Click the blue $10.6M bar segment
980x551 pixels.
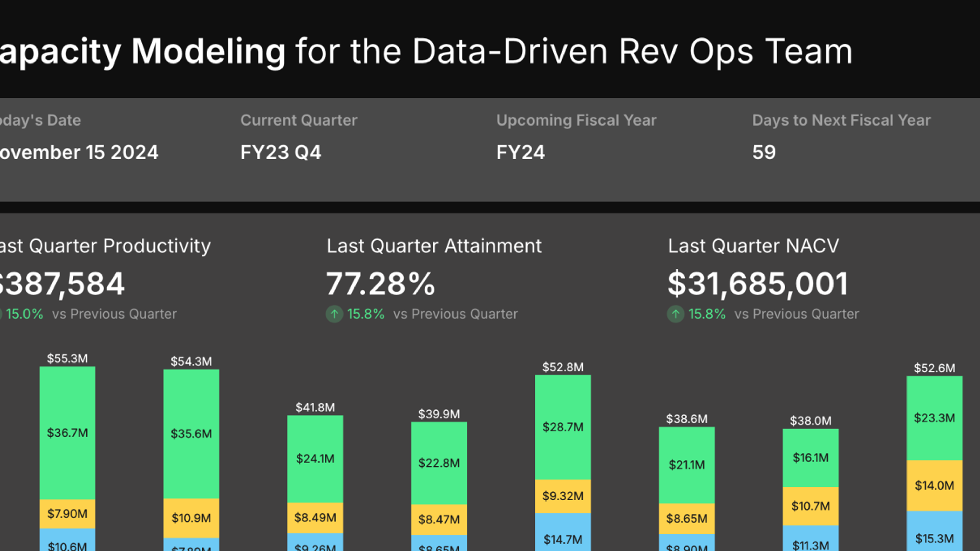(67, 540)
